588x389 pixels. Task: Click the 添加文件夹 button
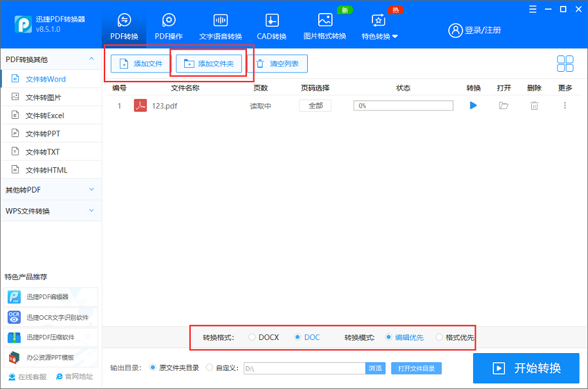pyautogui.click(x=208, y=64)
